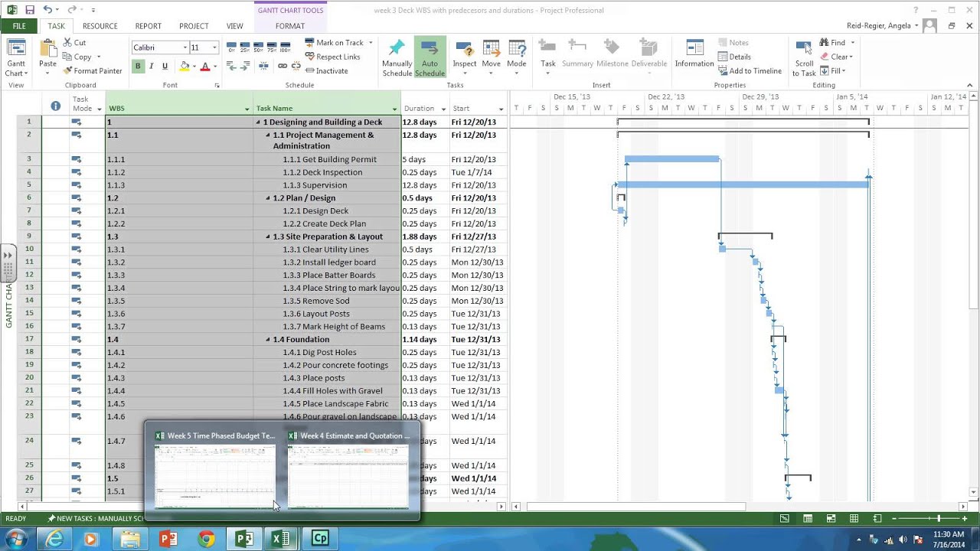Screen dimensions: 980x551
Task: Click Respect Links
Action: coord(332,57)
